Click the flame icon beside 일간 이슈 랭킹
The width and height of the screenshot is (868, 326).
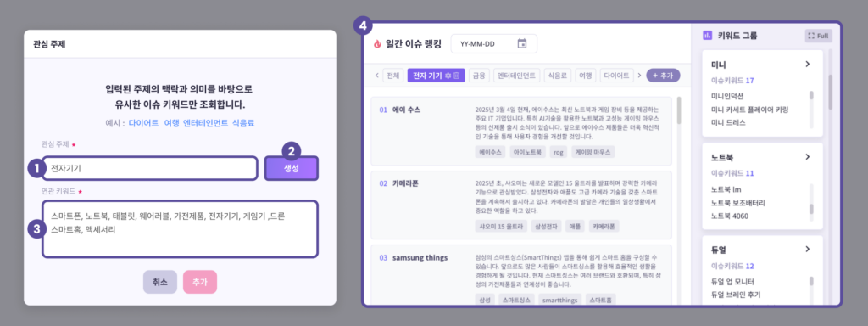(x=377, y=44)
